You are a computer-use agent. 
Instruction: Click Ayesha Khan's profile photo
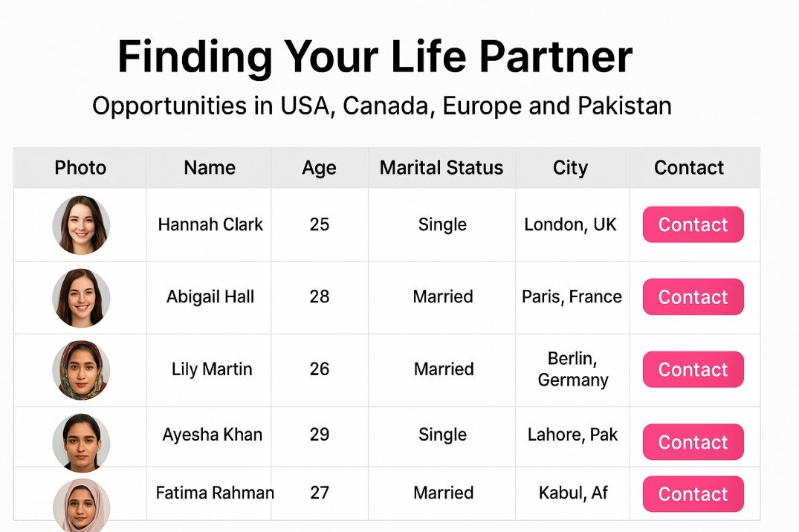coord(80,441)
